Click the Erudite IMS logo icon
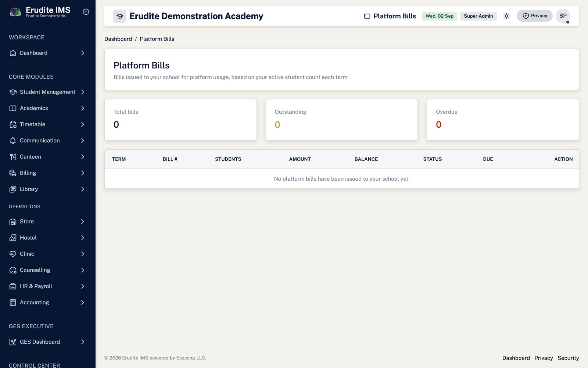The height and width of the screenshot is (368, 588). (15, 12)
